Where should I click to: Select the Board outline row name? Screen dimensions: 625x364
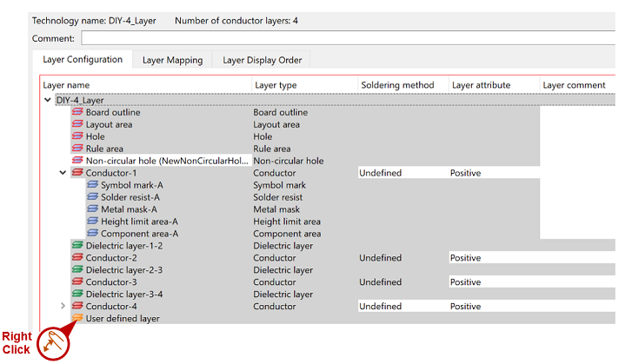113,112
